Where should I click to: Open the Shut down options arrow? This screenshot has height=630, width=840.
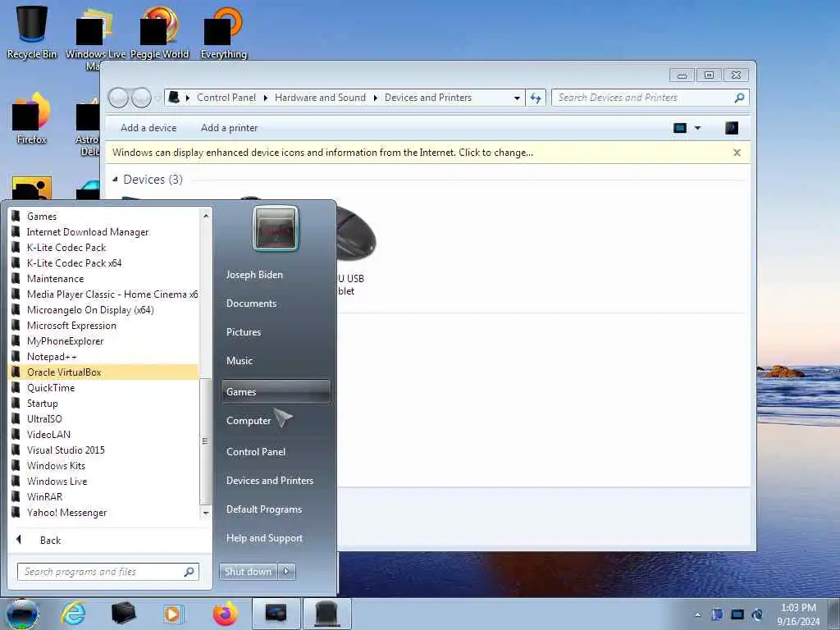click(286, 571)
